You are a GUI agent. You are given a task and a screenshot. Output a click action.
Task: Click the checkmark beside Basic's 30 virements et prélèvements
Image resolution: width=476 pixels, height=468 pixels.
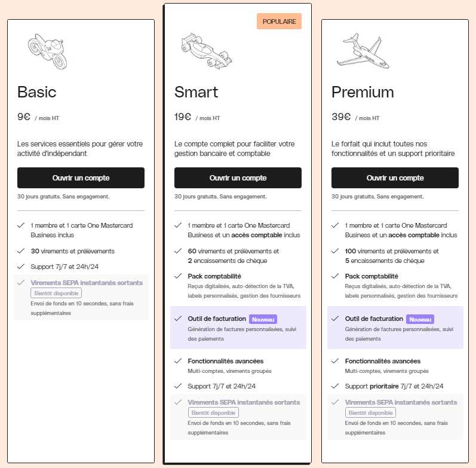click(21, 251)
